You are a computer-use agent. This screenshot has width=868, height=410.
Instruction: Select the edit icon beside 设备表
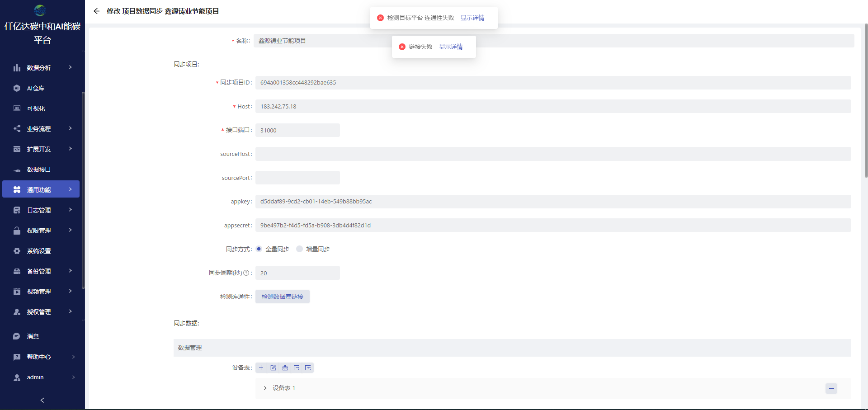click(273, 368)
